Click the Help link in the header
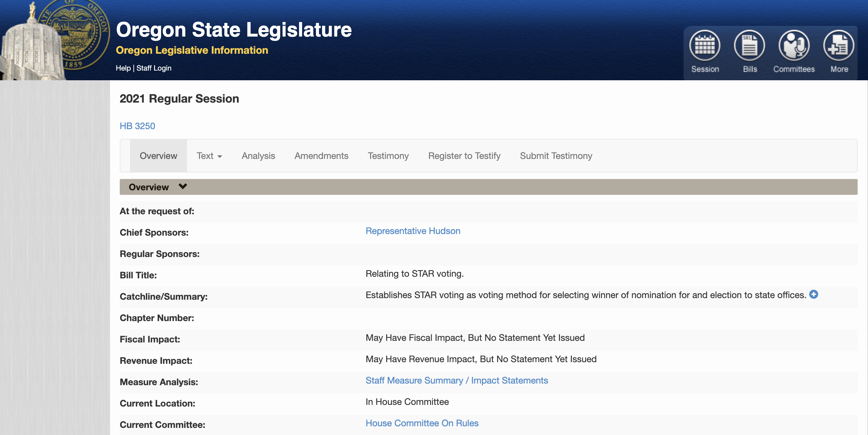The width and height of the screenshot is (868, 435). pos(123,68)
